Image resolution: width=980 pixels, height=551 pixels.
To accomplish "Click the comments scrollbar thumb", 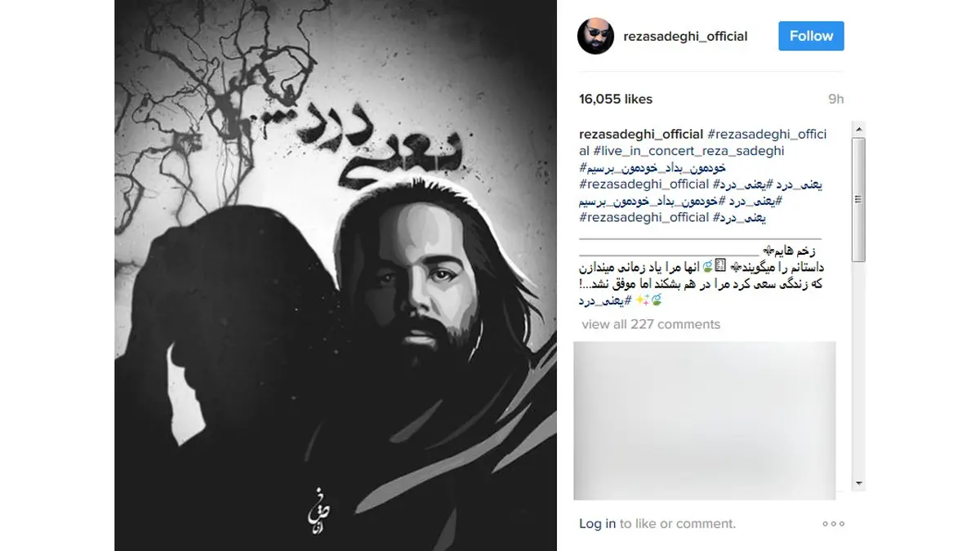I will pos(858,200).
